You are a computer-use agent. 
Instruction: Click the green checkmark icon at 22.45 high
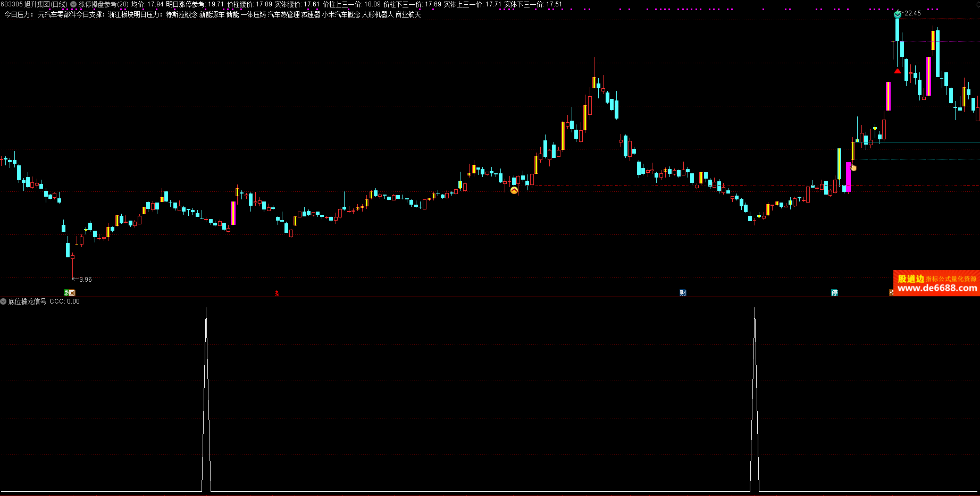898,14
